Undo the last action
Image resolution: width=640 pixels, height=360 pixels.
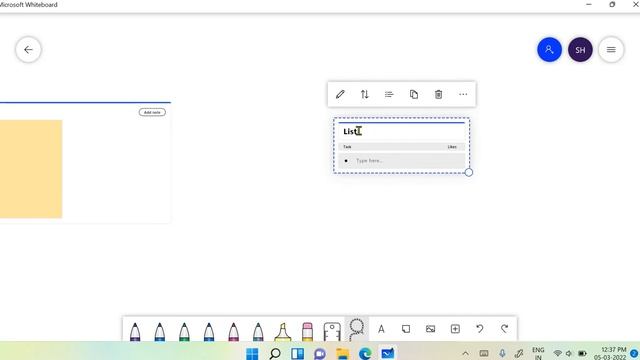[x=480, y=329]
